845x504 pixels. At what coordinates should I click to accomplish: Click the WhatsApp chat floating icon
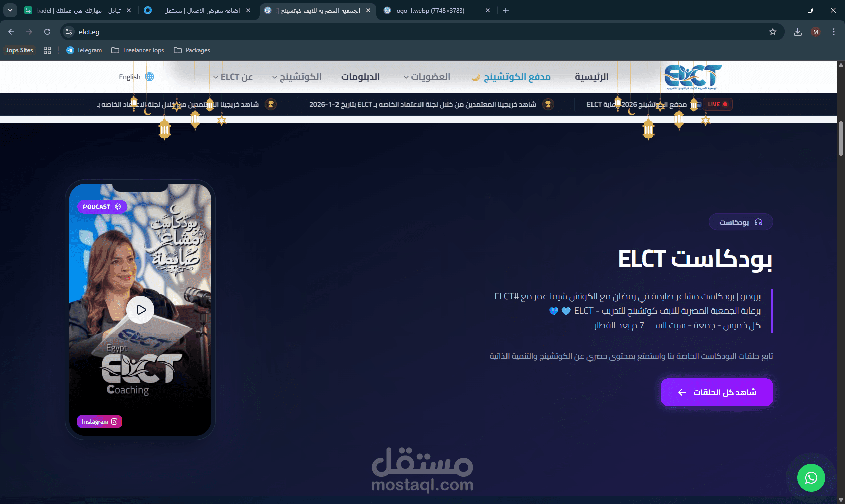click(x=811, y=477)
